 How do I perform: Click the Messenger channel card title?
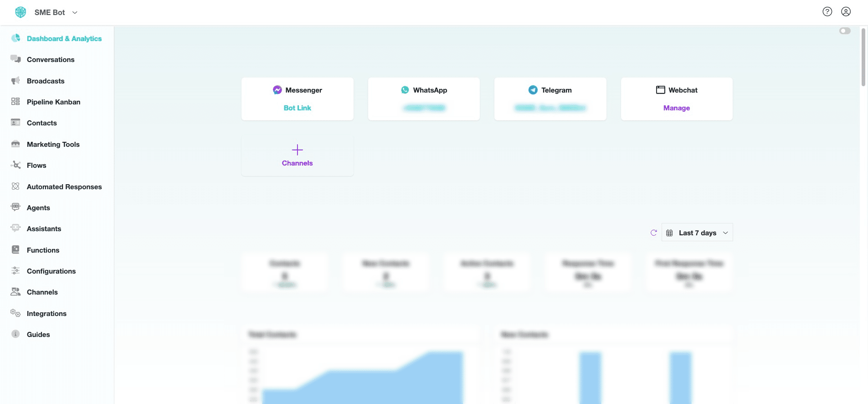(304, 90)
